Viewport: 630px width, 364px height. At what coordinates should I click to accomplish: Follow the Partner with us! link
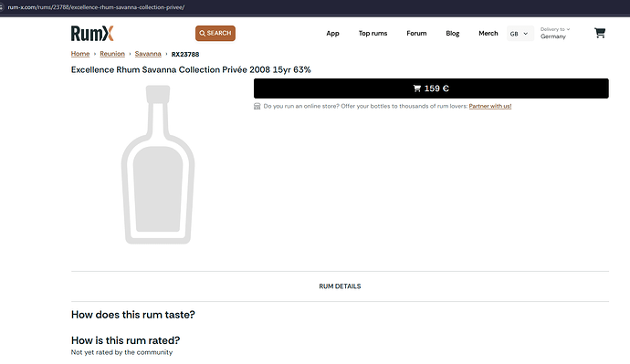pyautogui.click(x=490, y=107)
